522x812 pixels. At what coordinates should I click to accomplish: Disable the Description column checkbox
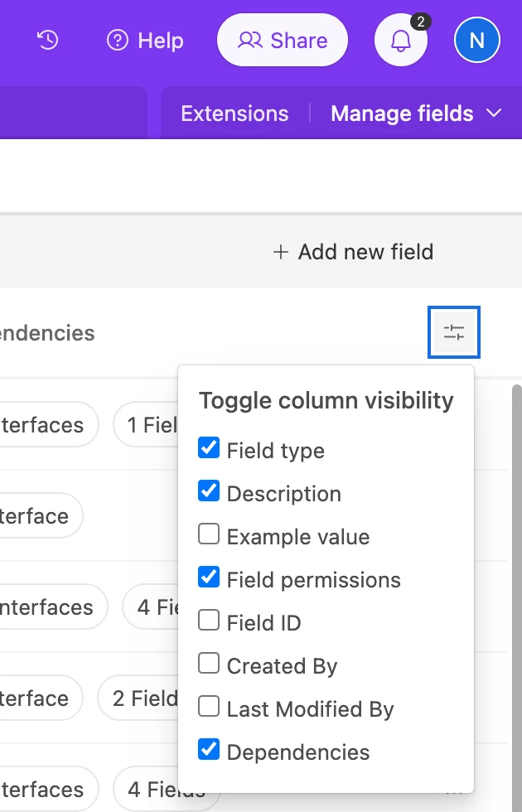(209, 491)
